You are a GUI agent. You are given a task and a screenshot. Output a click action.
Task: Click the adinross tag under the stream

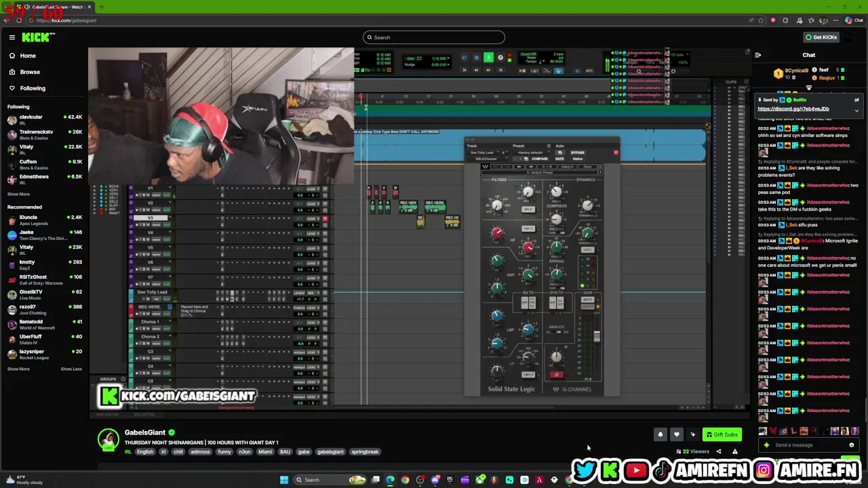(x=200, y=452)
